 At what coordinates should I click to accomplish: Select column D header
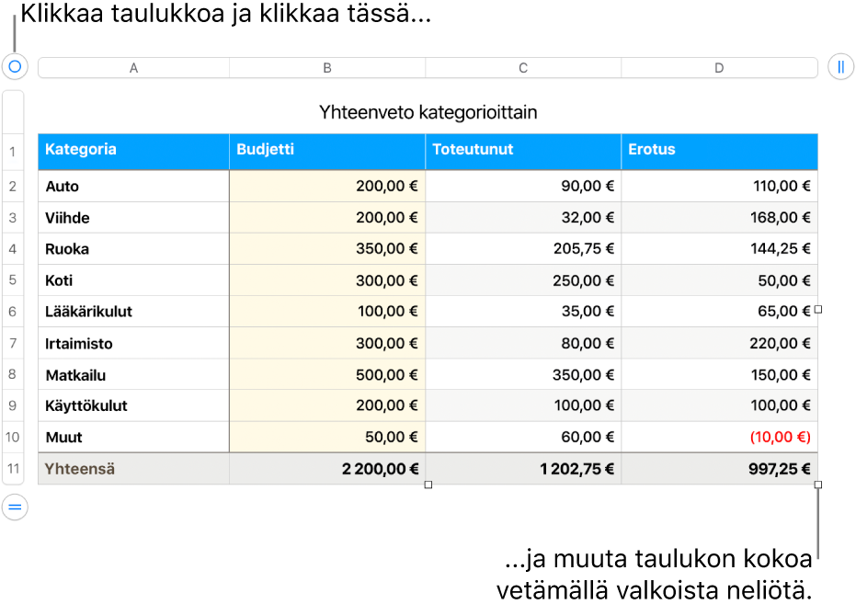[720, 68]
